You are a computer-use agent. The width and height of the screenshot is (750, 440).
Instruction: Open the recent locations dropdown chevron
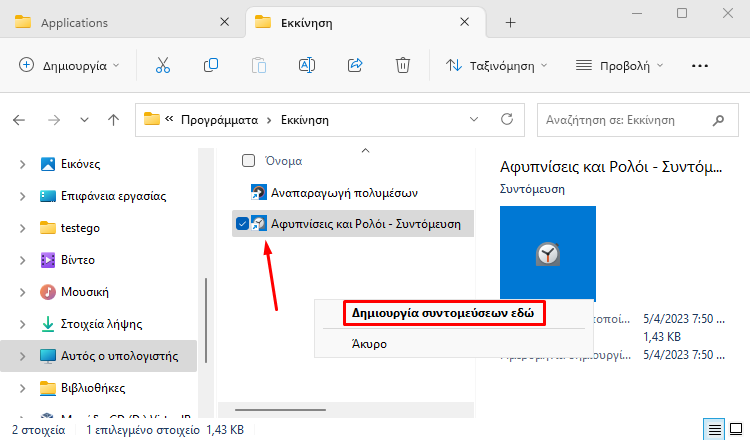[x=84, y=120]
